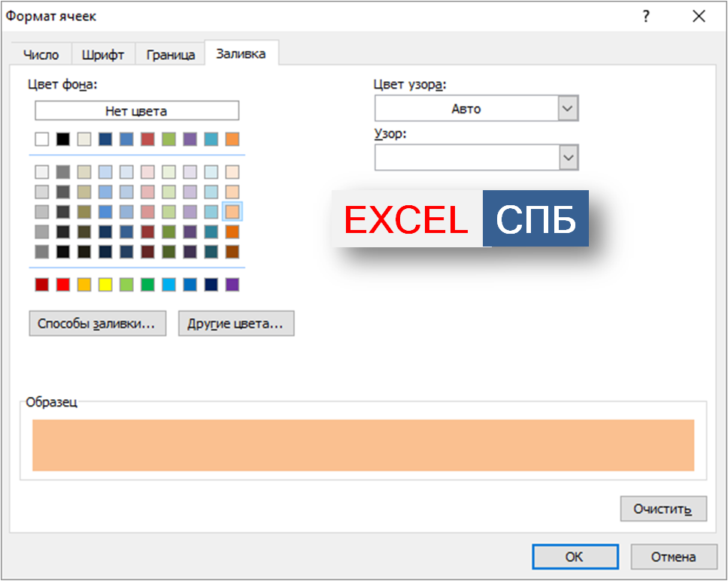Choose the currently highlighted light orange swatch

pyautogui.click(x=232, y=211)
